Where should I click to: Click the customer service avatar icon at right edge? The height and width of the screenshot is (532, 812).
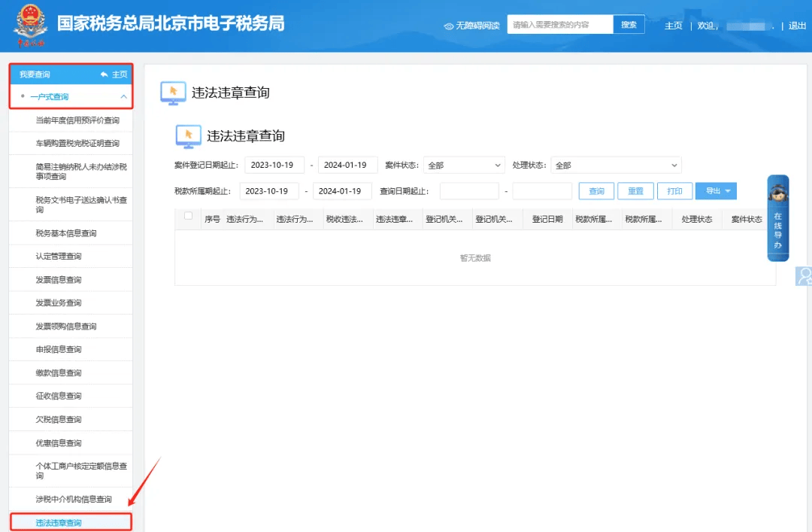click(804, 276)
